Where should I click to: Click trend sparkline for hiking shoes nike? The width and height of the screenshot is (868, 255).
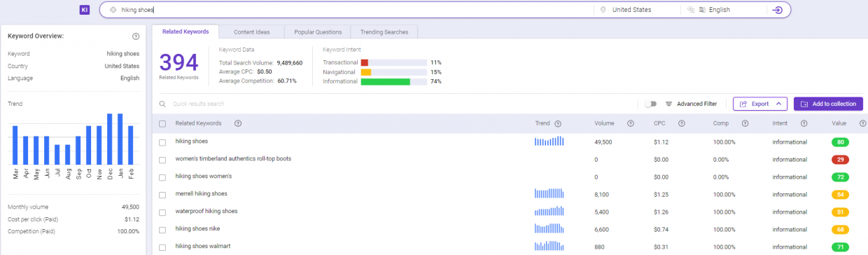(x=549, y=228)
